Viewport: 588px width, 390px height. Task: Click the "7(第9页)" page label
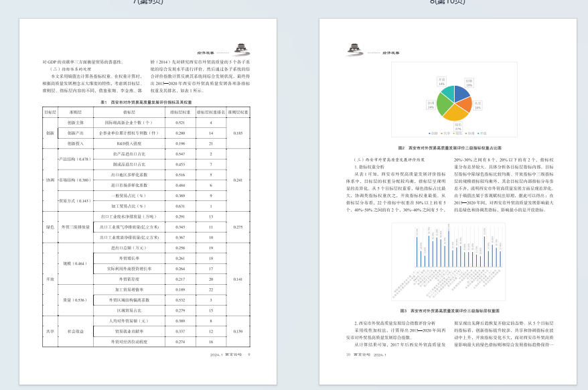(x=147, y=3)
